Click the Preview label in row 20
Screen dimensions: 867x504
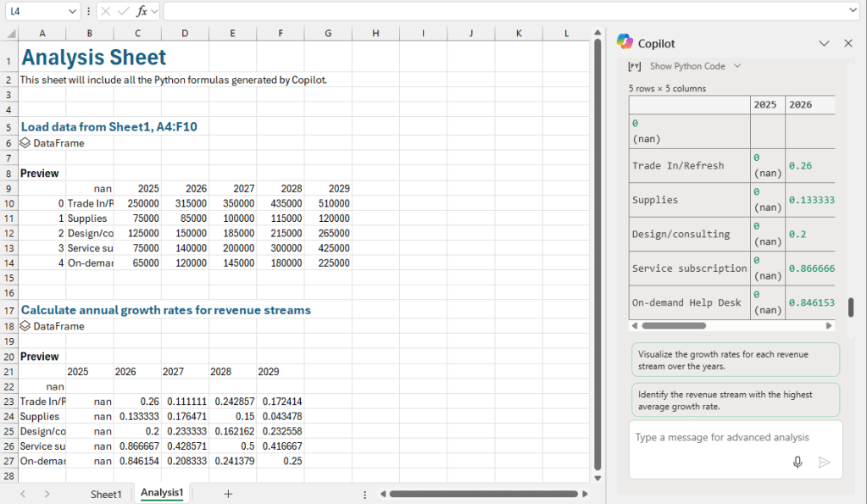(39, 357)
